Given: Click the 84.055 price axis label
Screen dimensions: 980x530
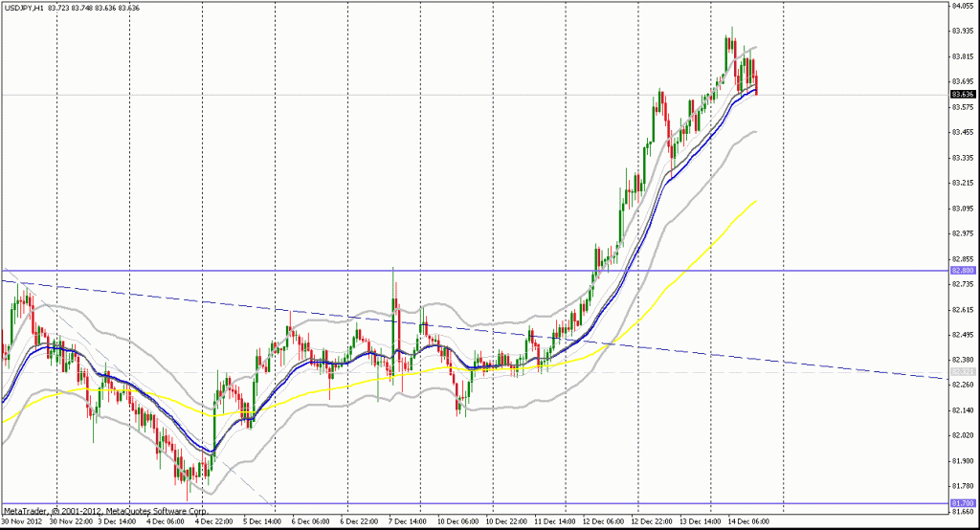Looking at the screenshot, I should click(963, 6).
